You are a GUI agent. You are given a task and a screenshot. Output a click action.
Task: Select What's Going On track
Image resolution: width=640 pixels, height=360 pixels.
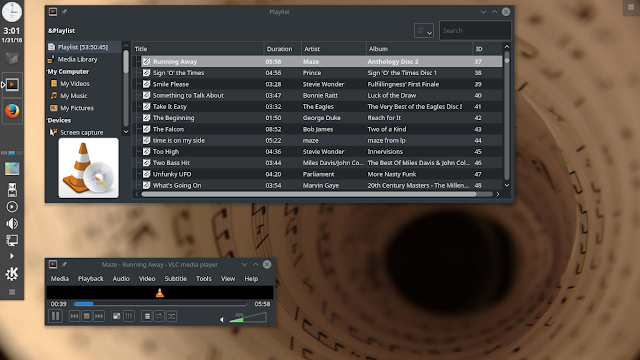click(322, 185)
